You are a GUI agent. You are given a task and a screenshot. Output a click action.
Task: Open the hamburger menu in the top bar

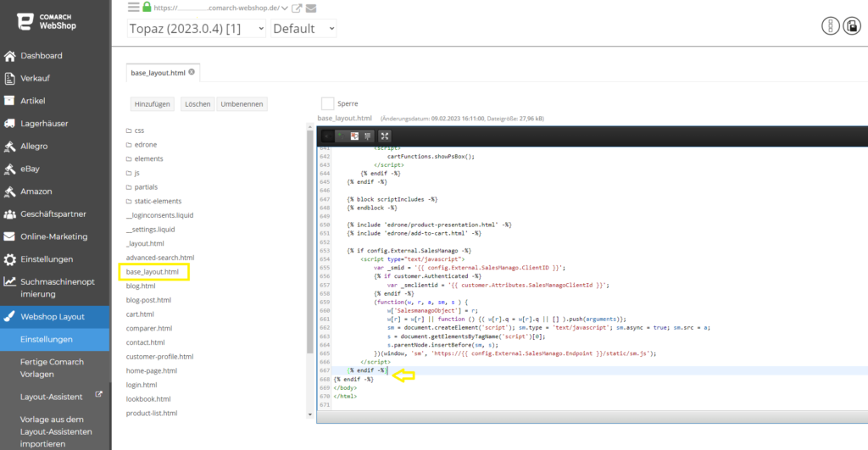pos(133,7)
